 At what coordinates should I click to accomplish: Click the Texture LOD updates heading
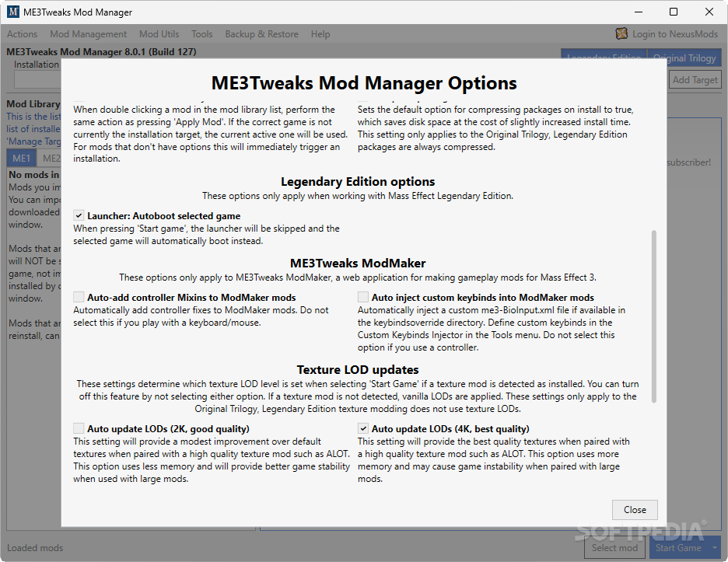click(x=358, y=370)
